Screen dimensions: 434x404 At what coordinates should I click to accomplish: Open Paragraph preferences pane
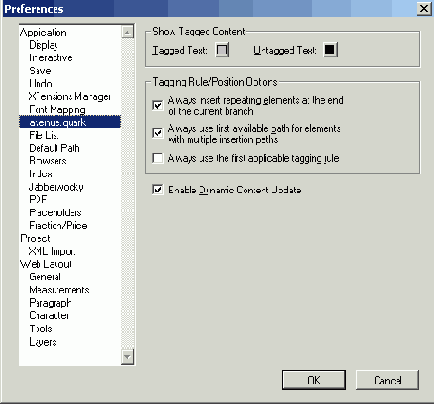[50, 303]
